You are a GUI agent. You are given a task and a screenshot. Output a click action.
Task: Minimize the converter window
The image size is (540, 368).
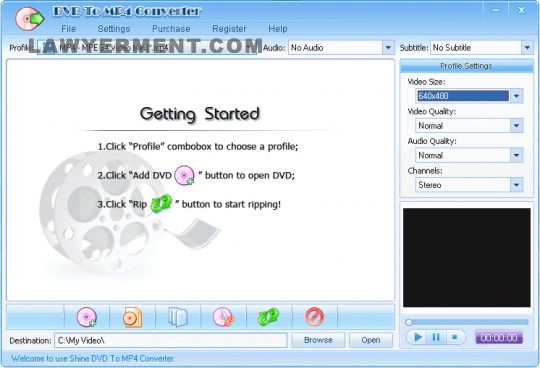pyautogui.click(x=496, y=10)
